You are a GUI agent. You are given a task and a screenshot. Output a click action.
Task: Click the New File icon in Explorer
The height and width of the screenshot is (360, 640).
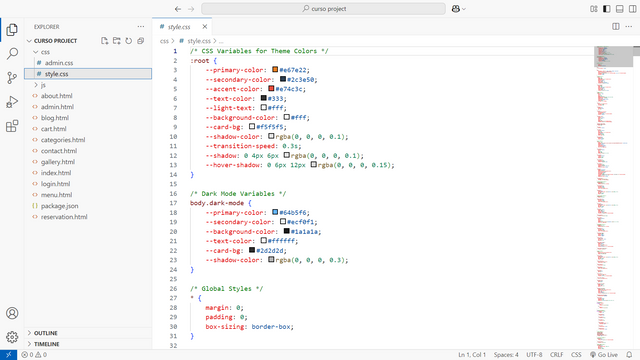coord(104,40)
